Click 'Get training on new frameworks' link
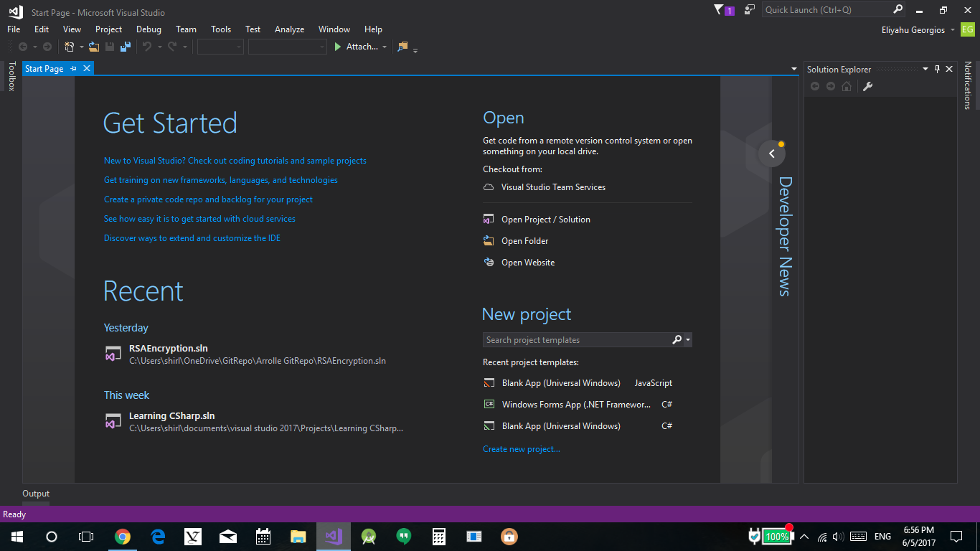Screen dimensions: 980x551 [x=221, y=180]
